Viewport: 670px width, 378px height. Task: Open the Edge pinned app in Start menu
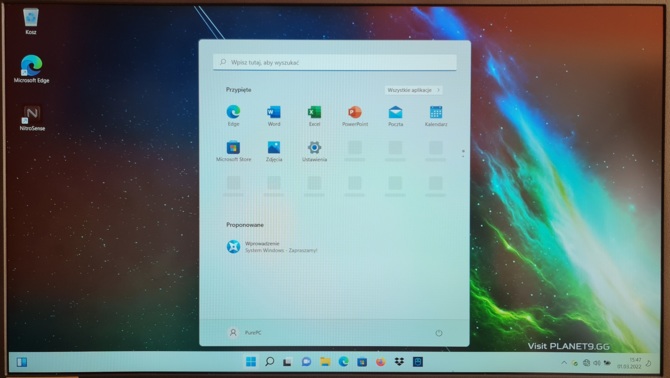(233, 116)
